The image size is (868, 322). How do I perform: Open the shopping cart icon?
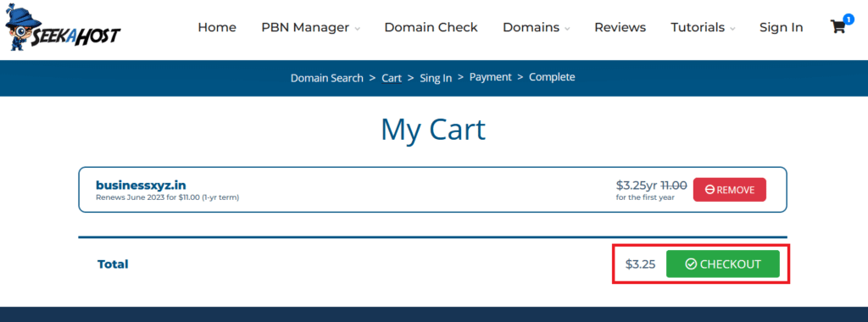[x=838, y=27]
